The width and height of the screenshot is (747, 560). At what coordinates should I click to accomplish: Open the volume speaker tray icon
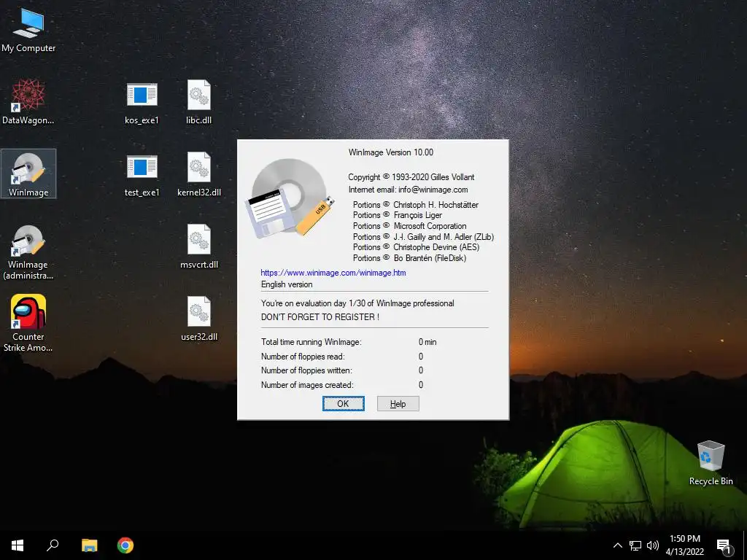(x=653, y=545)
